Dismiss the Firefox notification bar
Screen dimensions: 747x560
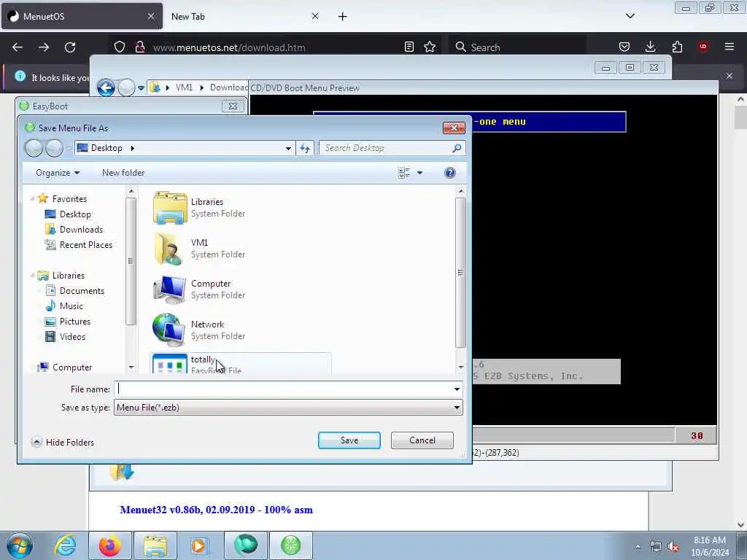click(729, 76)
